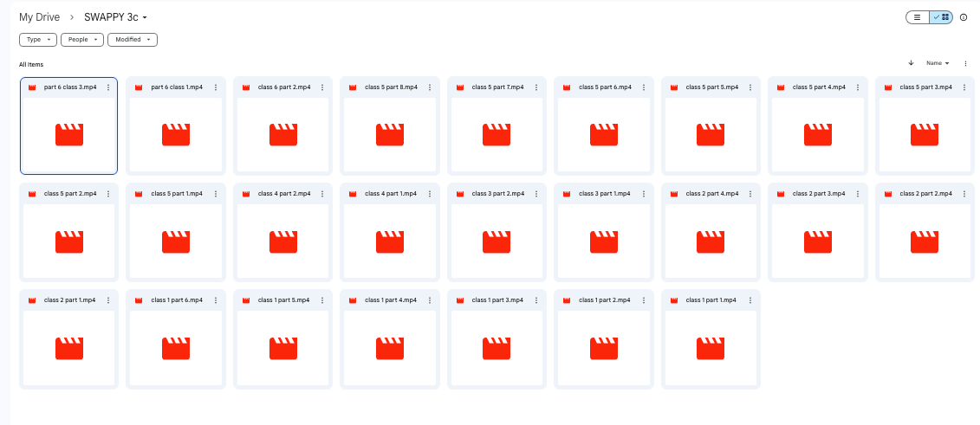Reverse sort direction with the arrow icon

911,63
